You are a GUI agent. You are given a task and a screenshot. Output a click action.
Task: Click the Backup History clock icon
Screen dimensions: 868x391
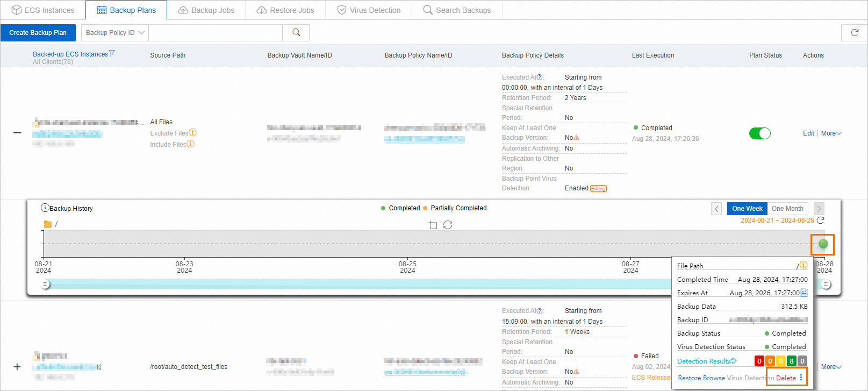tap(45, 208)
